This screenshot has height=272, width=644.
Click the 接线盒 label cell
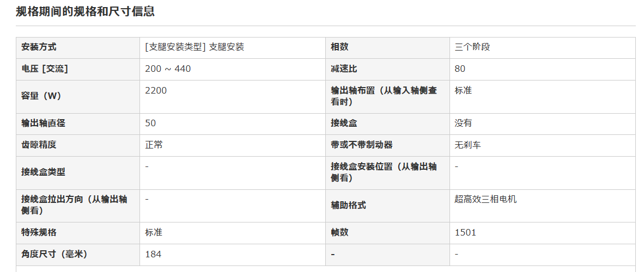coord(387,124)
